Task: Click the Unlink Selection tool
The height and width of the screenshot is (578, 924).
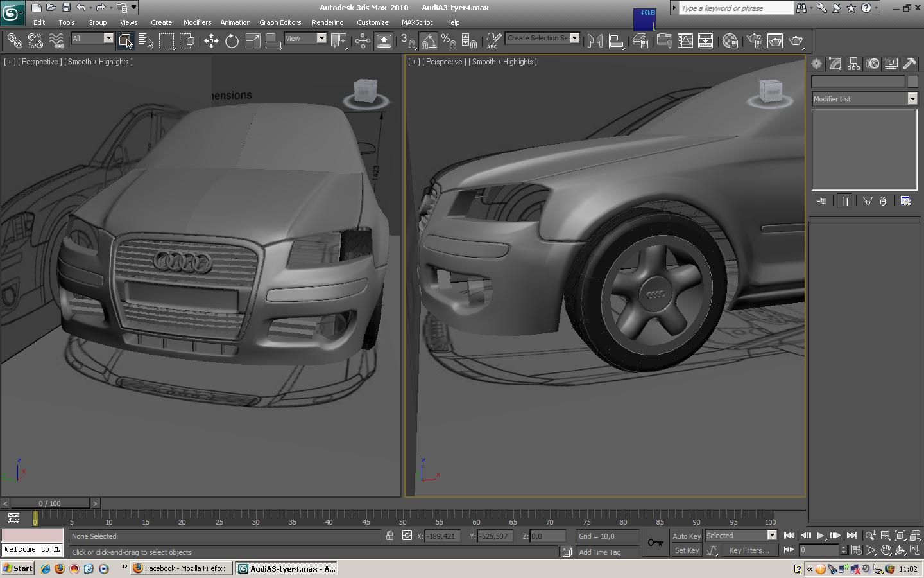Action: [x=35, y=41]
